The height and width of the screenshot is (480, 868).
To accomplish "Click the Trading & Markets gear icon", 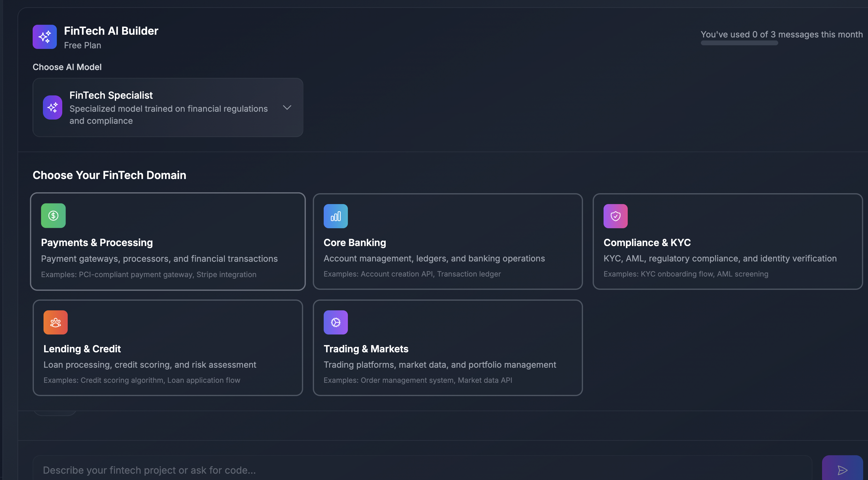I will [x=335, y=322].
